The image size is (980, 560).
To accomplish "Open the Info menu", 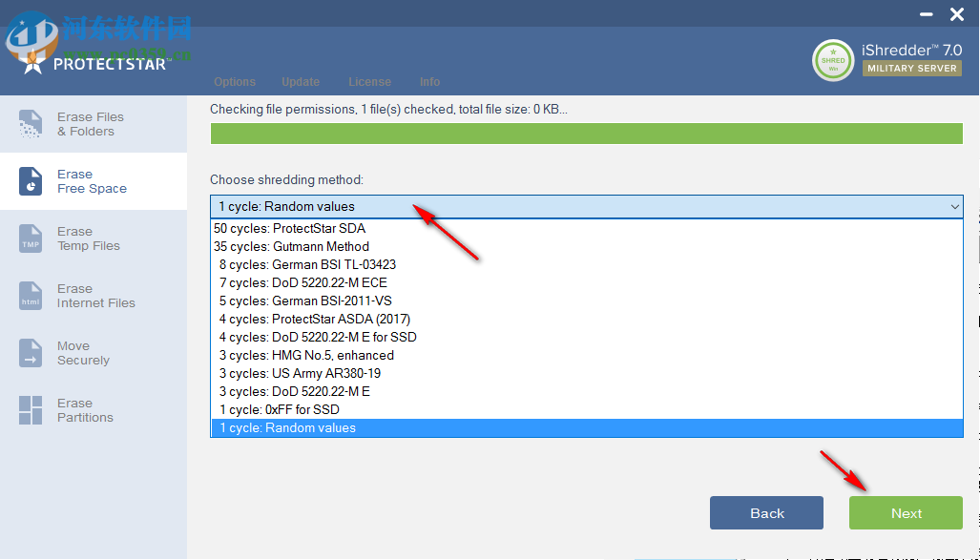I will click(430, 82).
